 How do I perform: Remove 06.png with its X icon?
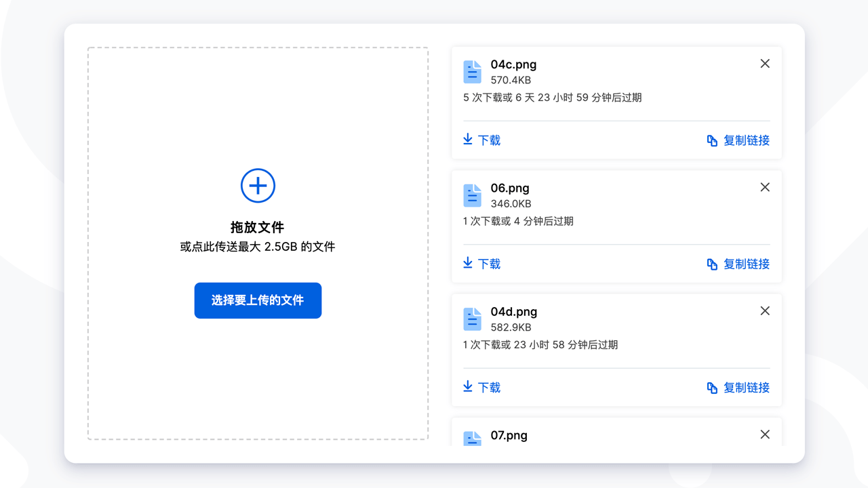point(765,187)
